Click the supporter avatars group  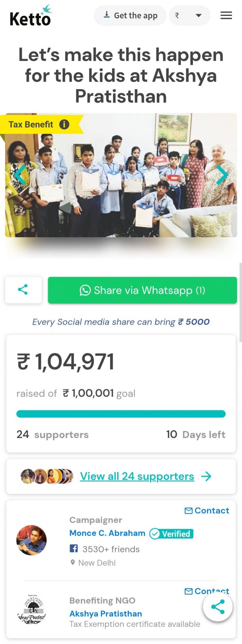47,476
